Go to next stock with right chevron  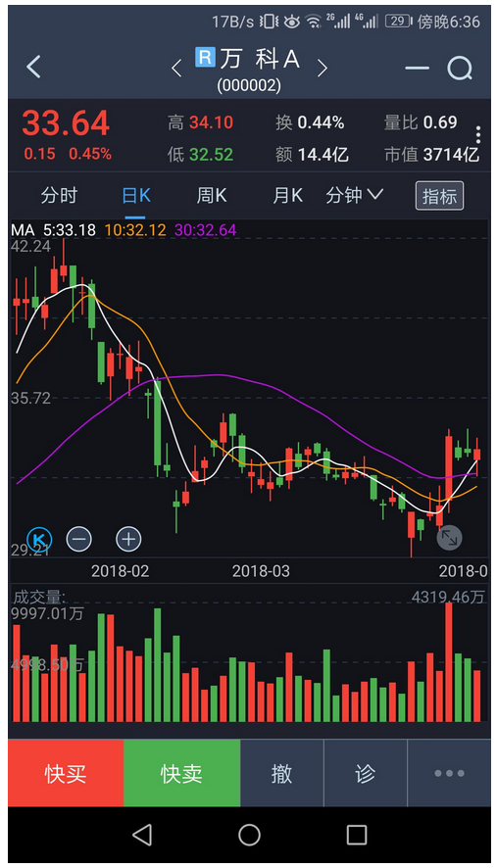coord(322,69)
